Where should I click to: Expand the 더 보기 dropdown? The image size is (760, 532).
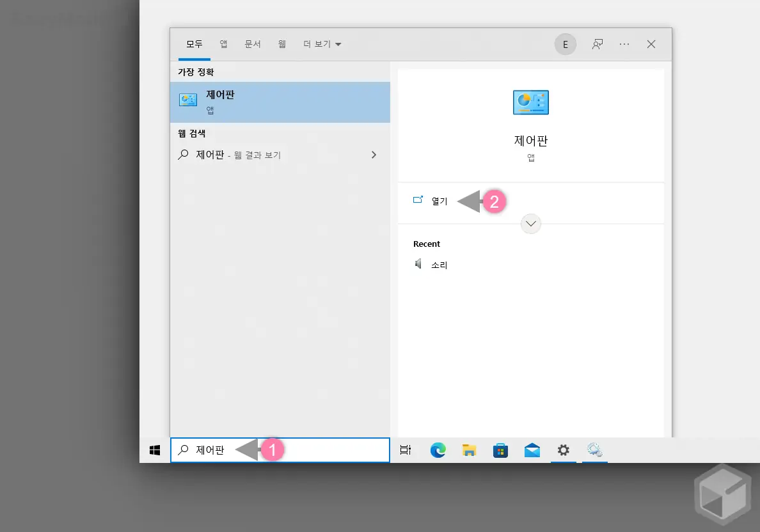click(x=322, y=44)
